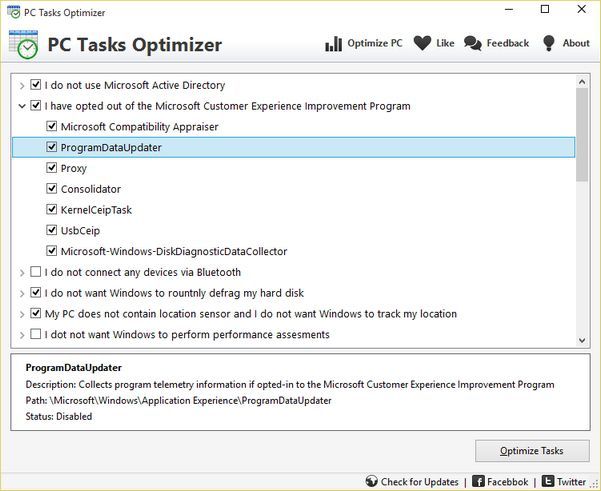601x491 pixels.
Task: Click the Check for Updates globe icon
Action: point(372,481)
